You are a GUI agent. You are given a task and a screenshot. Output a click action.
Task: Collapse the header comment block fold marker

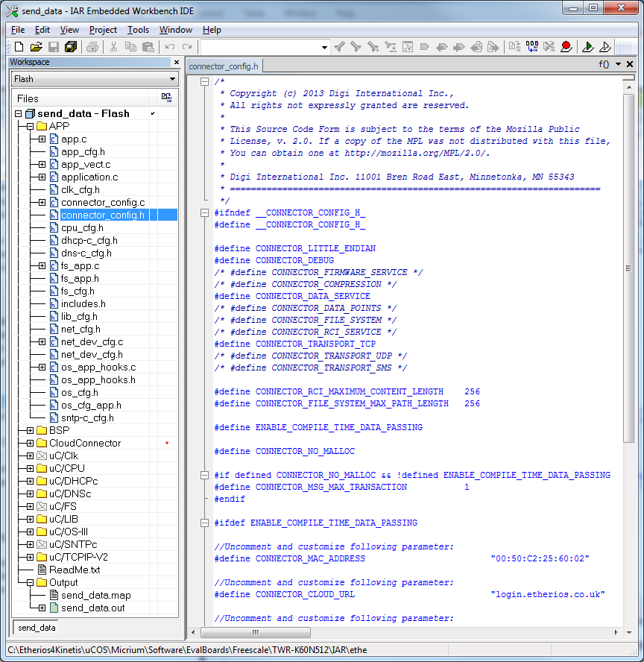[x=205, y=82]
